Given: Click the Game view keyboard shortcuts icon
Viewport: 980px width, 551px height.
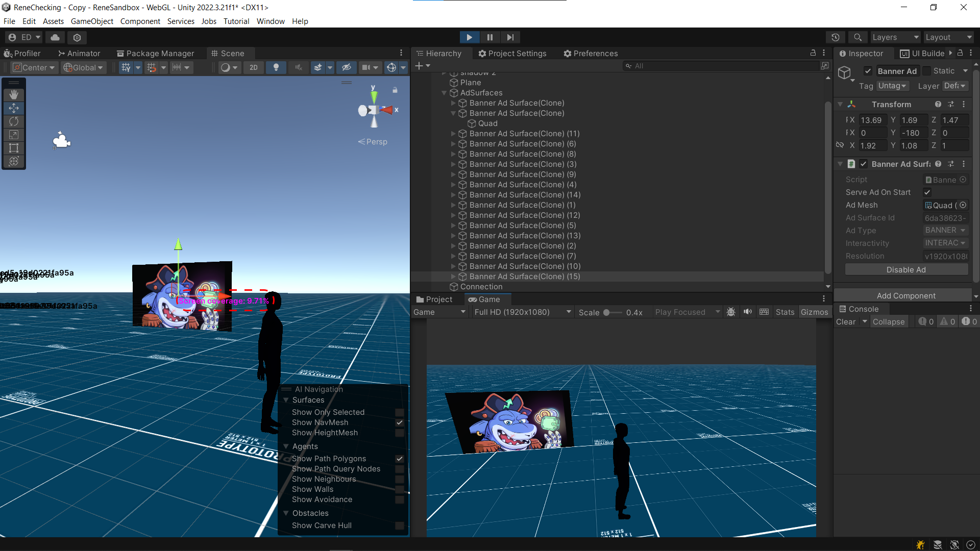Looking at the screenshot, I should (x=764, y=312).
